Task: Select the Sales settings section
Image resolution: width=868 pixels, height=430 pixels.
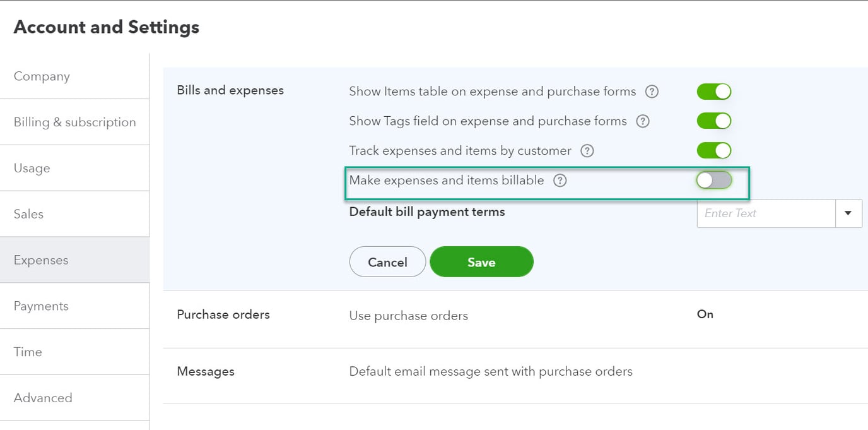Action: tap(28, 214)
